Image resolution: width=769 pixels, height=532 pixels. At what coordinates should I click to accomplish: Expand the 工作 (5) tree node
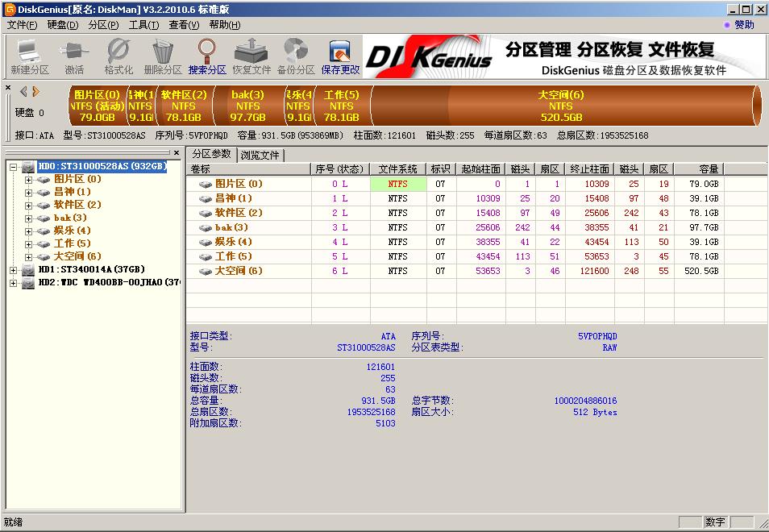[x=28, y=243]
